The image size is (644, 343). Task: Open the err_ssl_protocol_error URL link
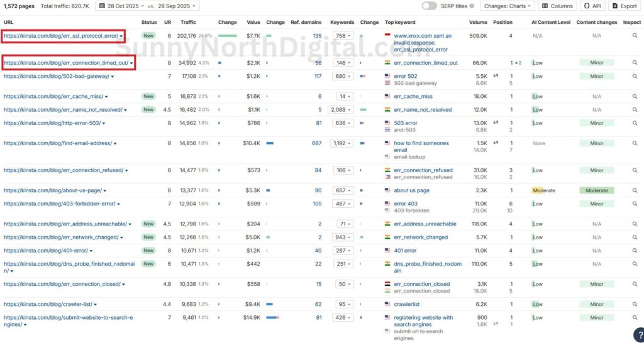point(61,36)
